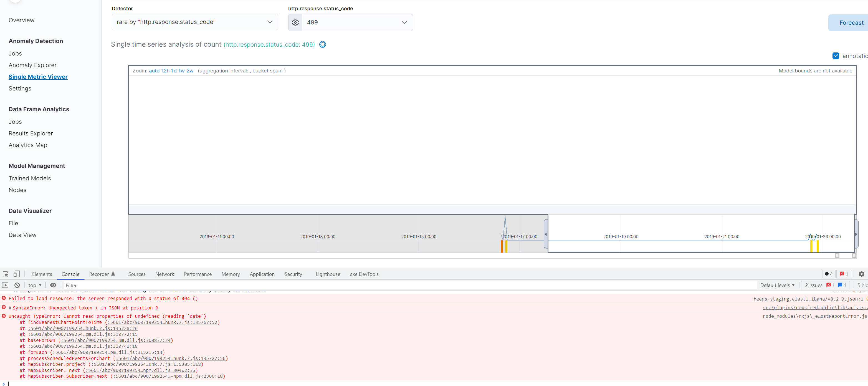Open the console sidebar panel icon
This screenshot has height=386, width=868.
point(5,285)
